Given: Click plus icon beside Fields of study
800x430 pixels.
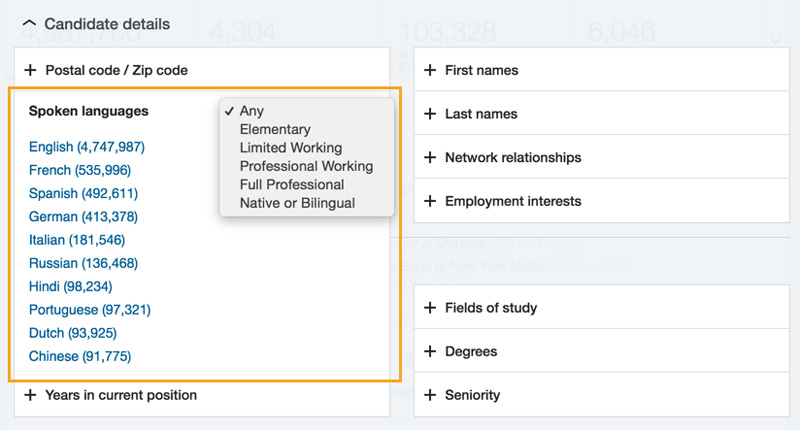Looking at the screenshot, I should [x=430, y=308].
